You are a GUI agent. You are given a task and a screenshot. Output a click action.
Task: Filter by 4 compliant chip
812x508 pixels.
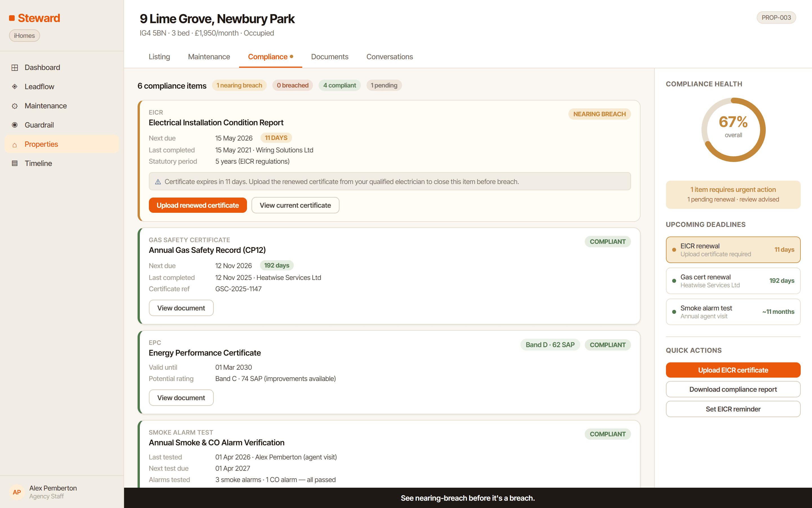click(339, 85)
